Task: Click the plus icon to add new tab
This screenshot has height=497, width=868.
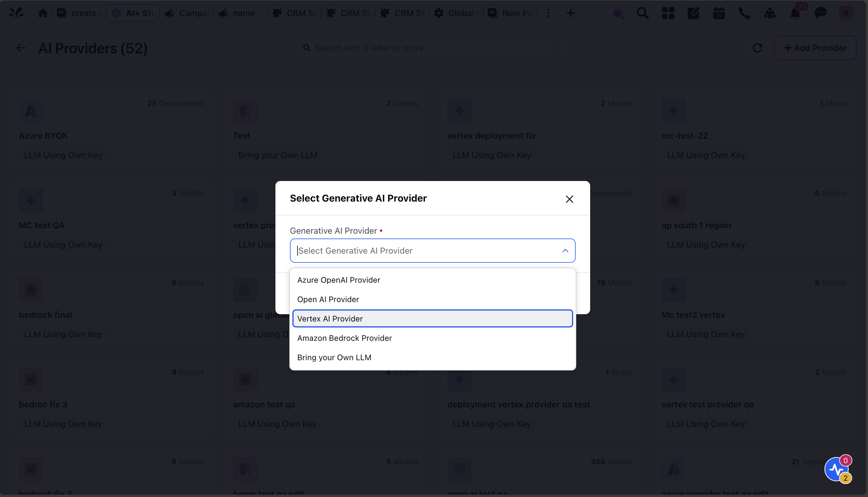Action: [571, 13]
